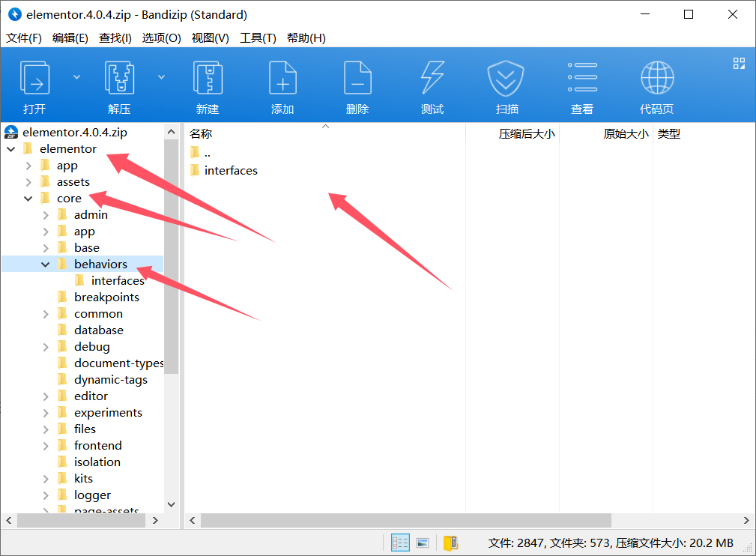Select the dynamic-tags folder
The image size is (756, 556).
(x=111, y=380)
